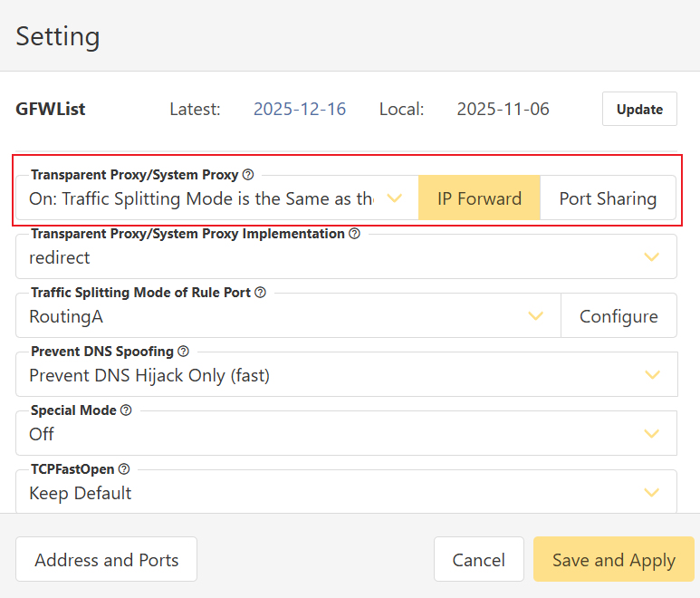Click help icon beside Transparent Proxy/System Proxy label
The width and height of the screenshot is (700, 598).
coord(248,175)
